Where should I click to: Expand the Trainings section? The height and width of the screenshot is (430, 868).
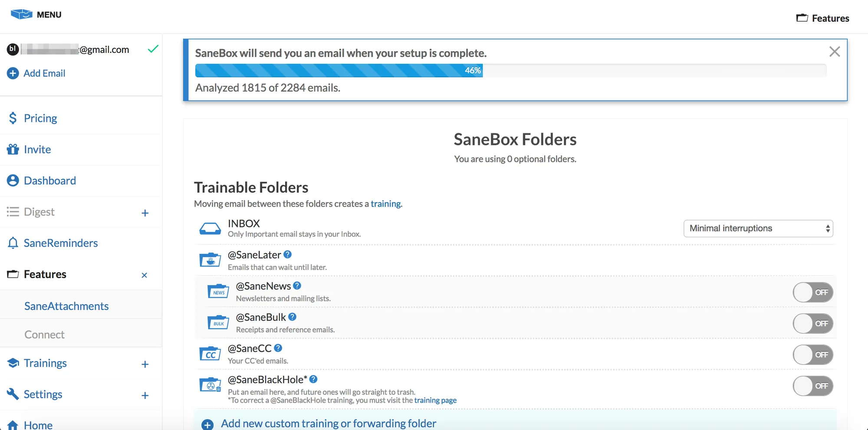pos(145,364)
